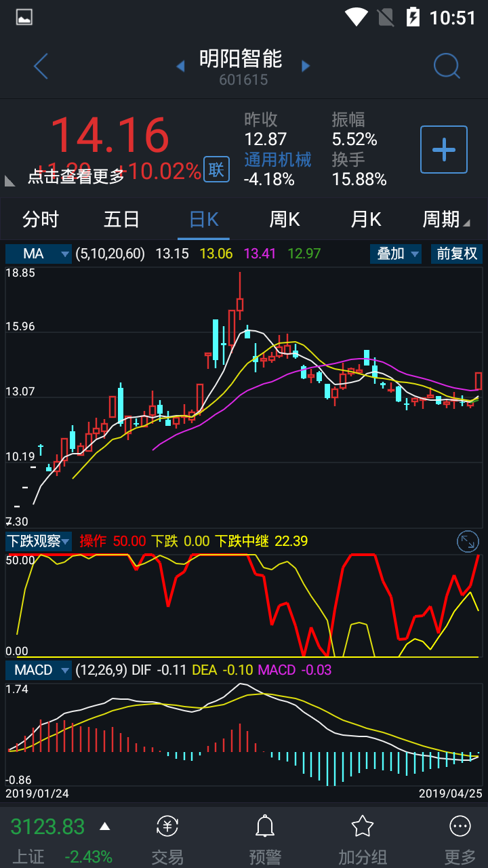This screenshot has height=868, width=488.
Task: Open the 周期 period dropdown
Action: (445, 219)
